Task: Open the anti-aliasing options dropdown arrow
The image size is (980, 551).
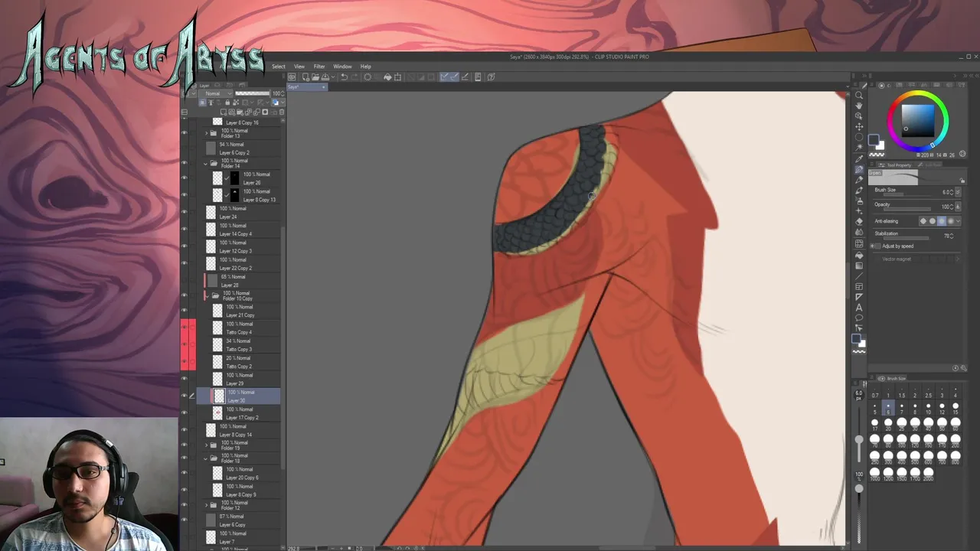Action: (x=959, y=221)
